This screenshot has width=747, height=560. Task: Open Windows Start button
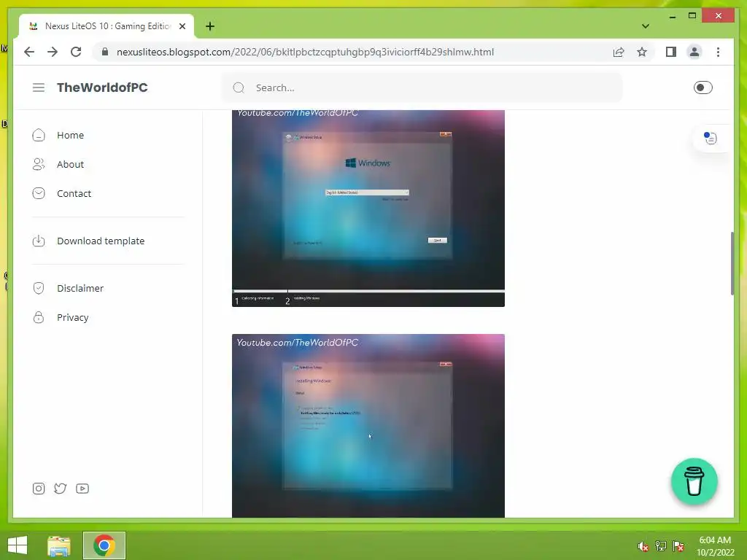click(18, 545)
